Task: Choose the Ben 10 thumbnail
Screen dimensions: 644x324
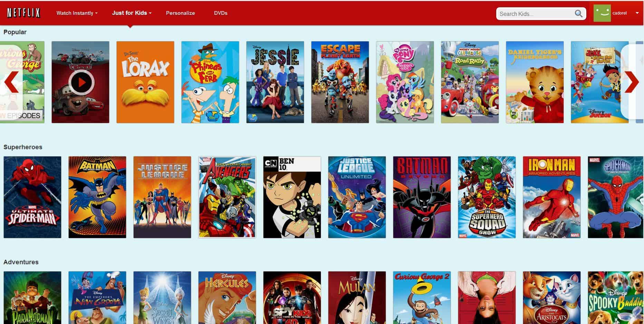Action: [292, 197]
